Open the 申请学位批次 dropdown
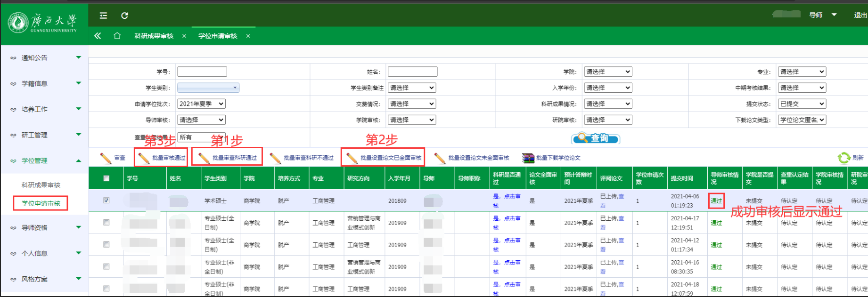Screen dimensions: 868x297 click(201, 104)
